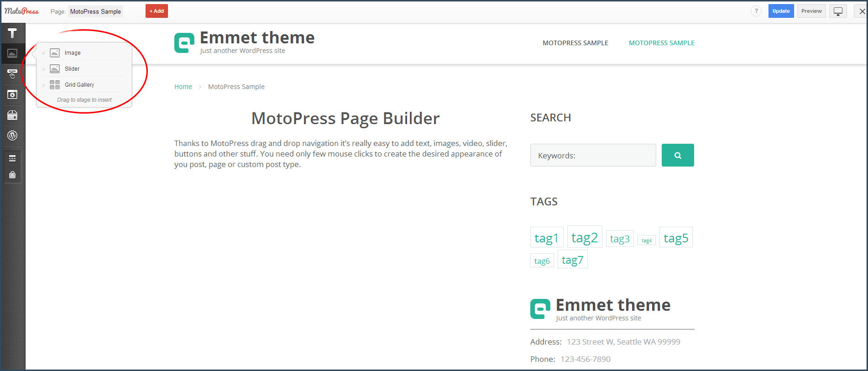This screenshot has width=868, height=371.
Task: Click the tag2 tag link
Action: 585,237
